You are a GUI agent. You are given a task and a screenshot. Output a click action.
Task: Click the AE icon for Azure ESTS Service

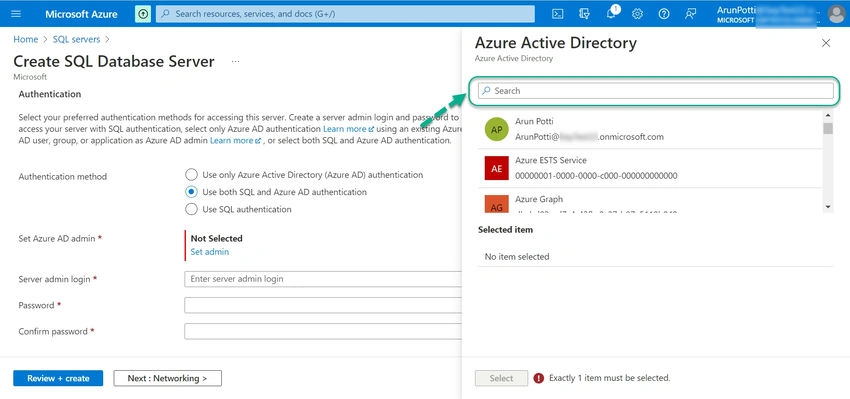click(x=497, y=169)
